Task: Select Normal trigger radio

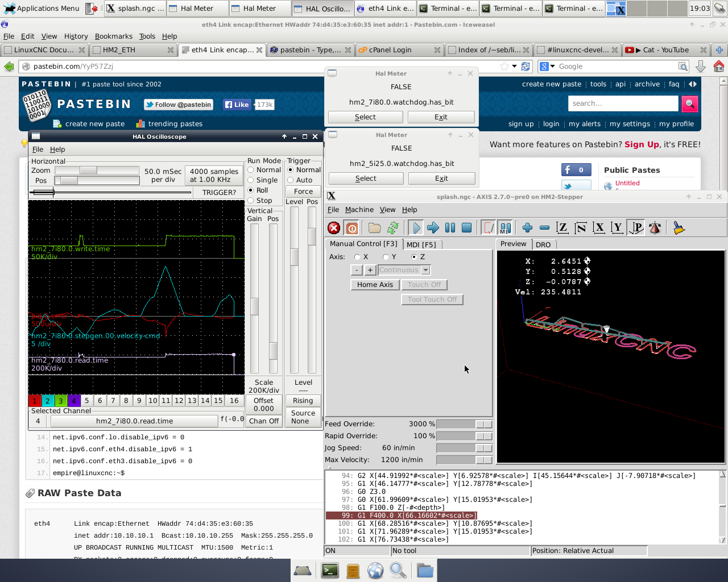Action: 290,170
